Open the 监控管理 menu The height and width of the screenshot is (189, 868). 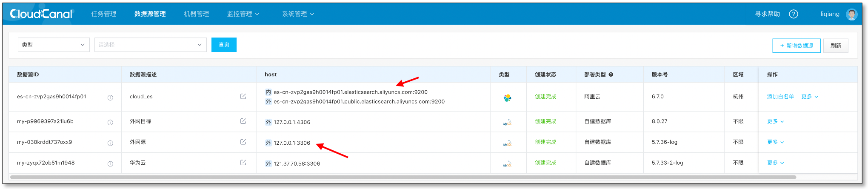click(243, 14)
